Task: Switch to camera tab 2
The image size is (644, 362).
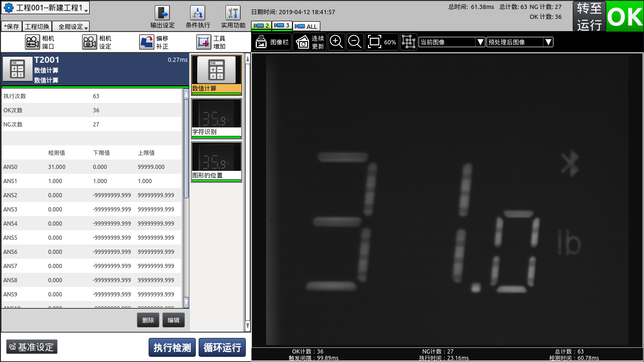Action: [261, 25]
